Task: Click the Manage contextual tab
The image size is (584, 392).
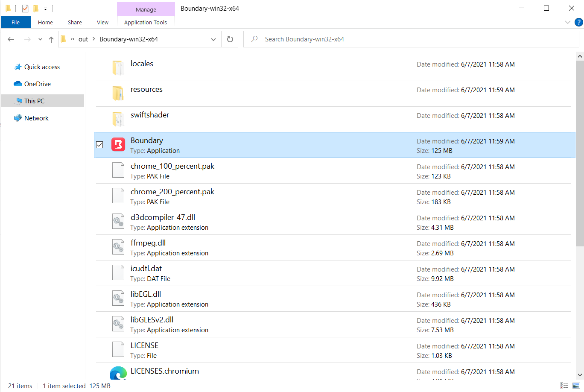Action: pos(146,9)
